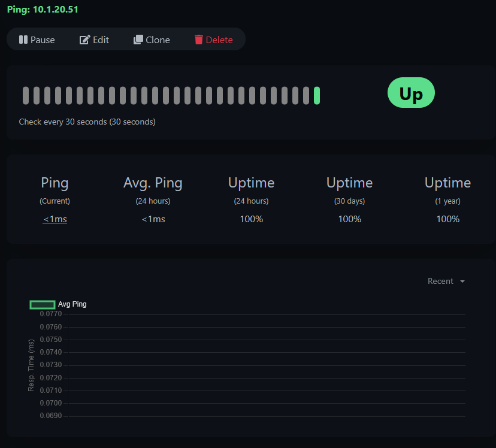496x448 pixels.
Task: Click the Delete button
Action: (214, 39)
